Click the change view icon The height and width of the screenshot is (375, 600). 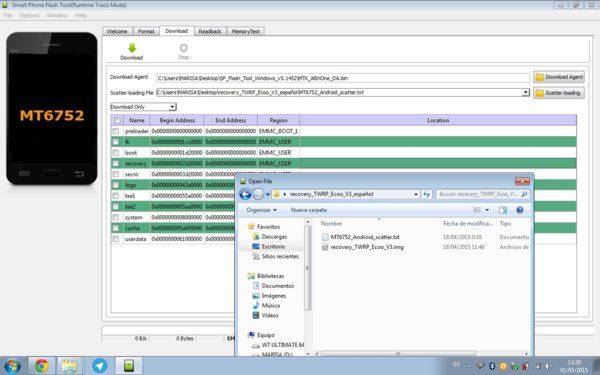(x=477, y=210)
